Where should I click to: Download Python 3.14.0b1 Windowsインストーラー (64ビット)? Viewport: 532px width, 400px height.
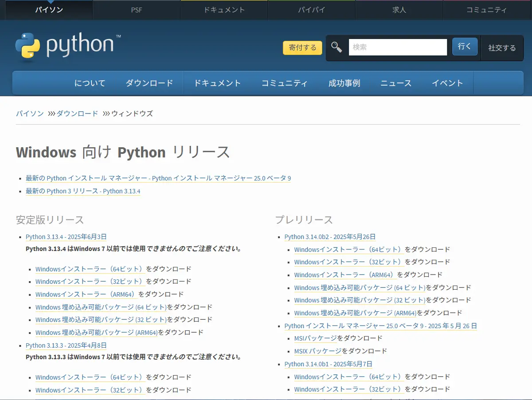tap(349, 377)
